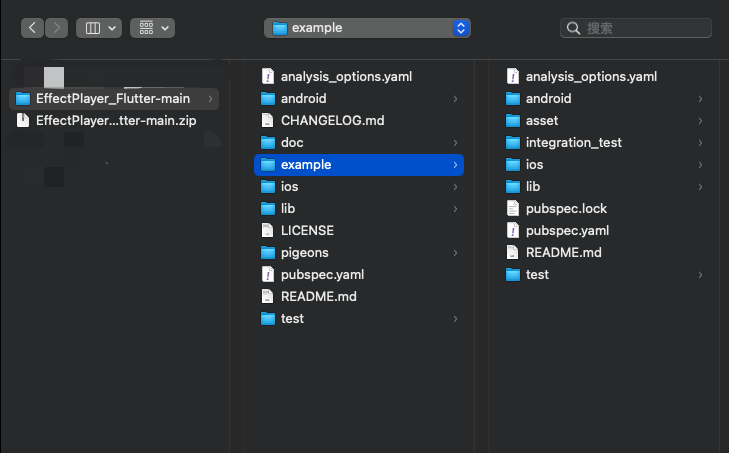The width and height of the screenshot is (729, 453).
Task: Select analysis_options.yaml icon in right column
Action: point(512,77)
